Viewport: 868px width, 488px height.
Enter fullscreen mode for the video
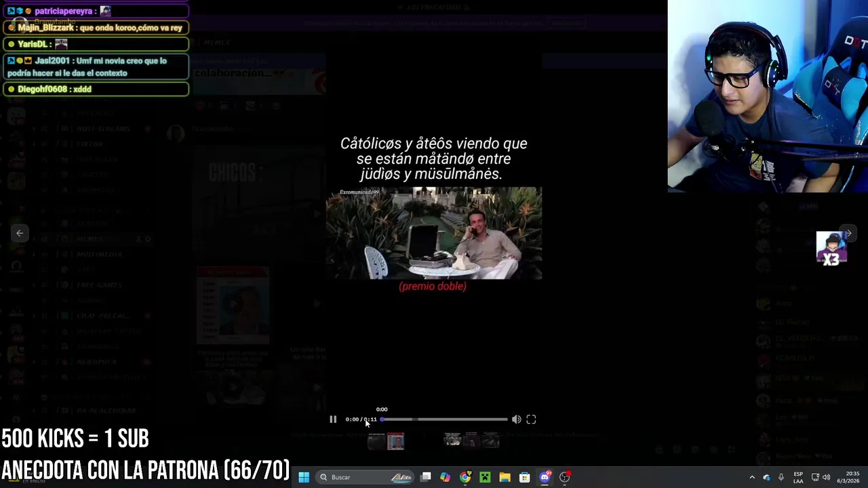pos(531,420)
